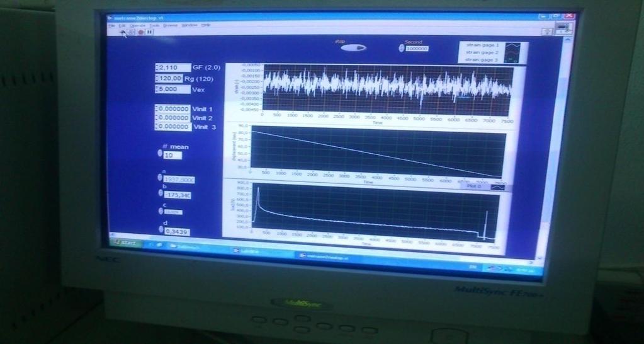Image resolution: width=644 pixels, height=344 pixels.
Task: Click the # mean field showing 10
Action: click(x=172, y=156)
